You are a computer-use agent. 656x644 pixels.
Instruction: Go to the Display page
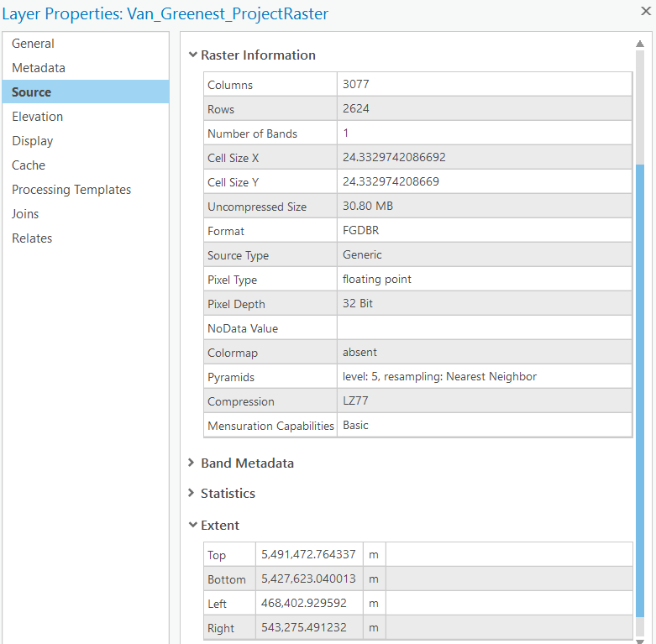[x=33, y=141]
